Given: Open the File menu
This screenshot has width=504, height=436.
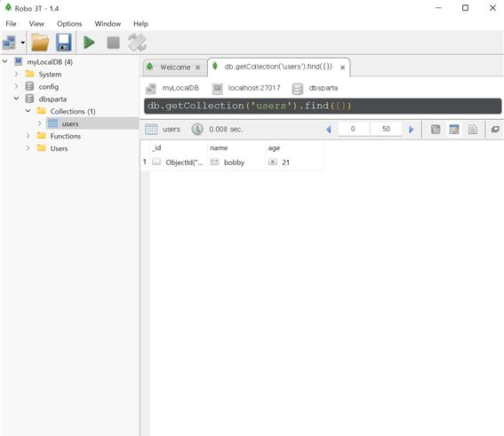Looking at the screenshot, I should (x=11, y=24).
